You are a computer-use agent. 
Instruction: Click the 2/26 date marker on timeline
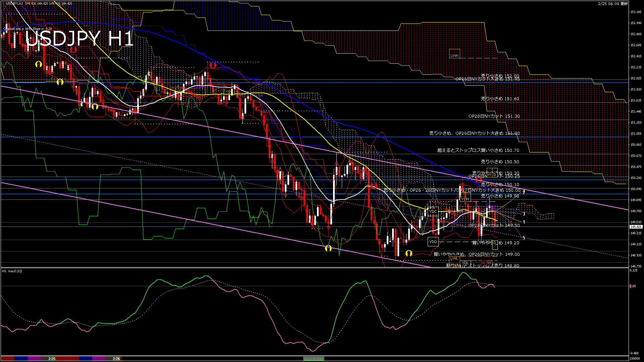click(116, 359)
